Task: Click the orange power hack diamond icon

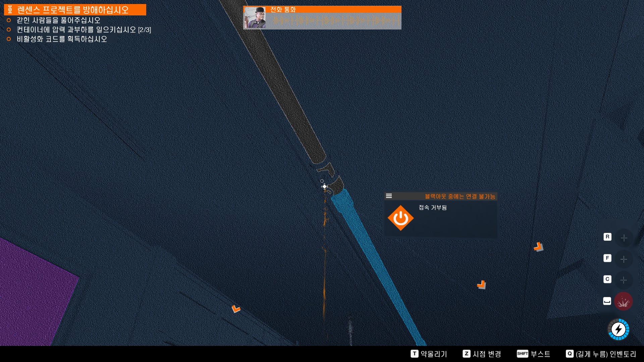Action: pos(400,218)
